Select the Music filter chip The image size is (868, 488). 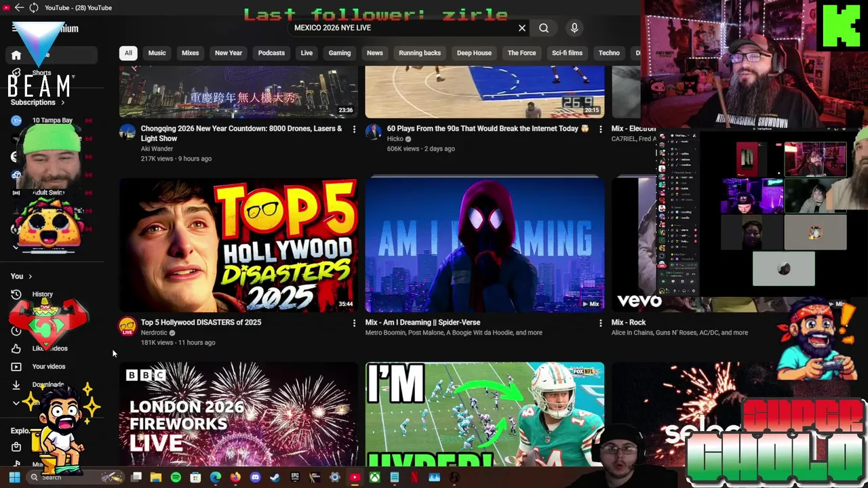pyautogui.click(x=157, y=53)
